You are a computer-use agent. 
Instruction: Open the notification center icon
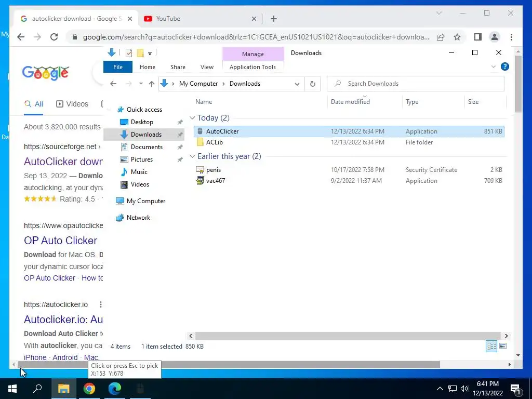pos(516,389)
